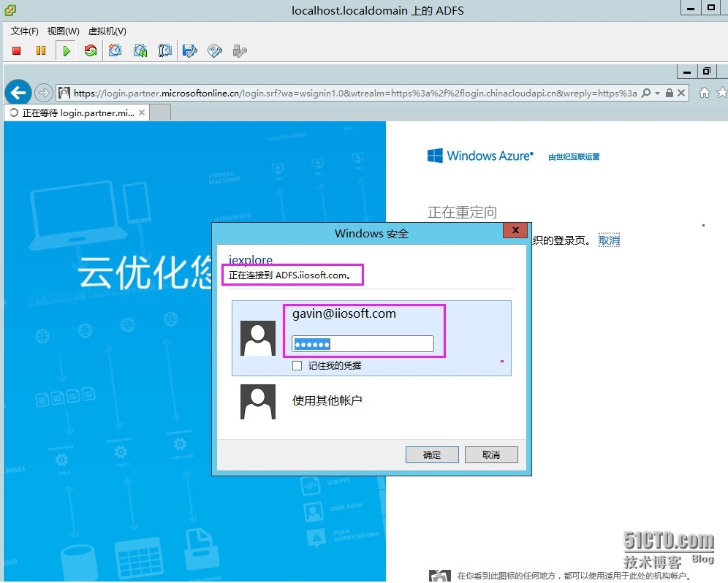Click the browser URL address field
Viewport: 728px width, 583px height.
click(x=354, y=94)
